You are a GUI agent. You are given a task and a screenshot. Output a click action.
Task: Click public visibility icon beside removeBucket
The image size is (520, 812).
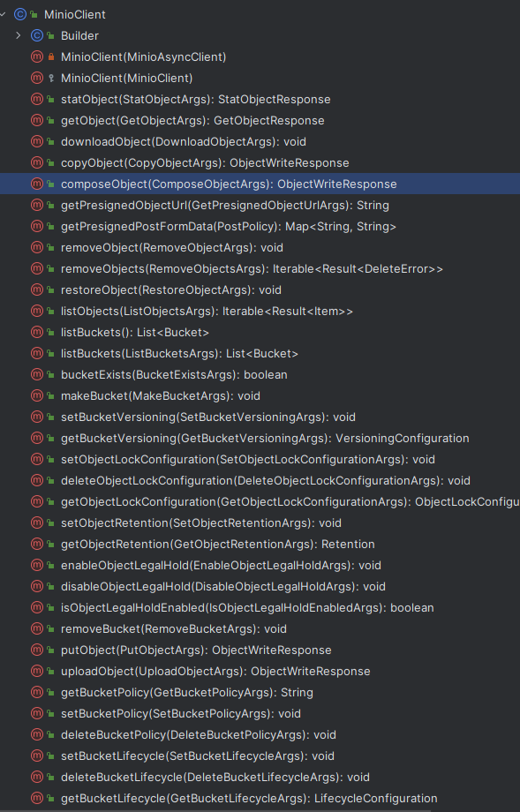(x=50, y=628)
